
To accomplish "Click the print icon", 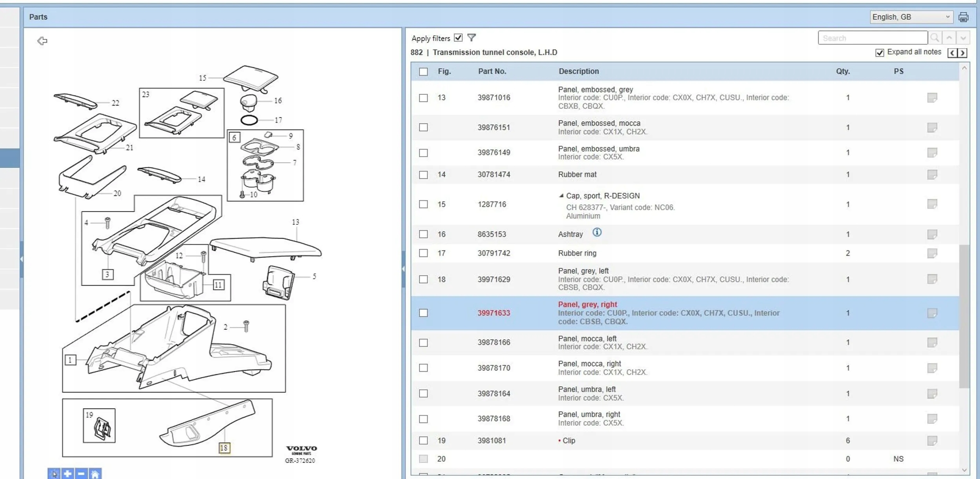I will pos(963,17).
